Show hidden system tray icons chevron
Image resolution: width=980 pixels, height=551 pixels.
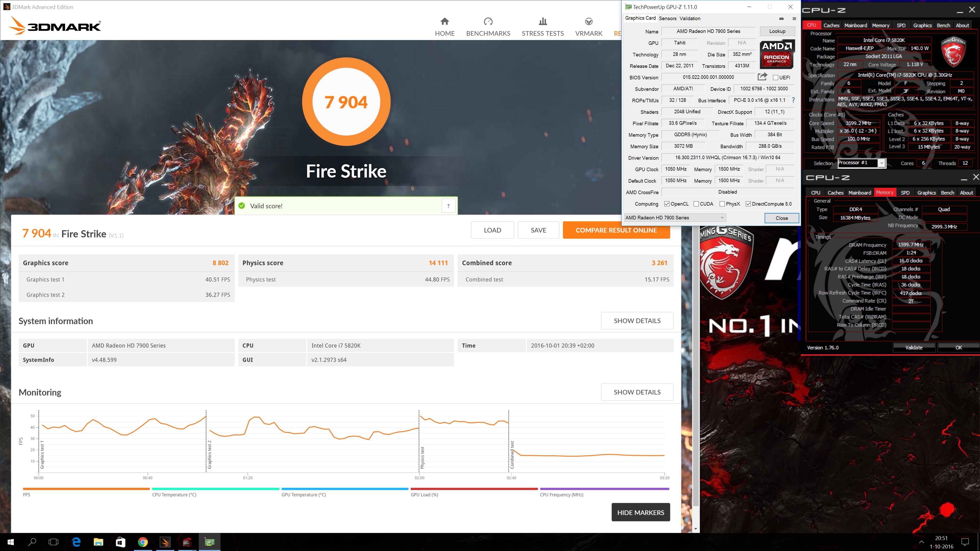(921, 542)
